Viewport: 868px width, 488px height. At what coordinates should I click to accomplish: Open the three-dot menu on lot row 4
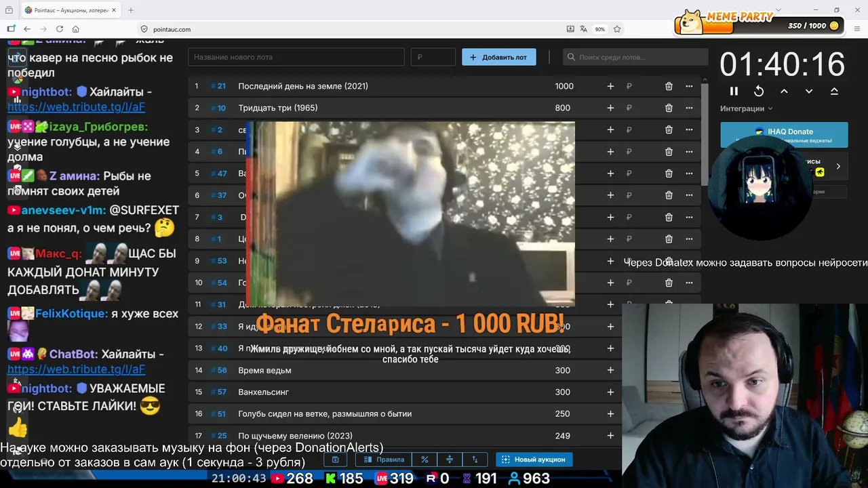click(x=689, y=152)
